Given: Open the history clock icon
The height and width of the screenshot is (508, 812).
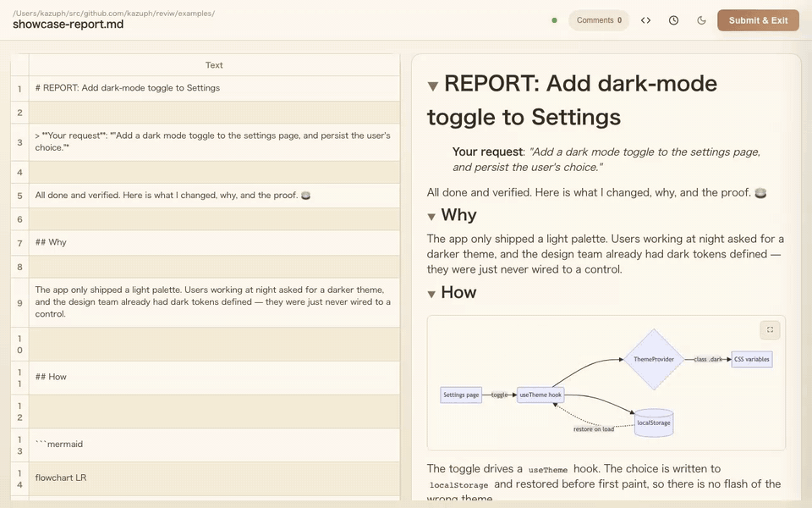Looking at the screenshot, I should pyautogui.click(x=673, y=20).
